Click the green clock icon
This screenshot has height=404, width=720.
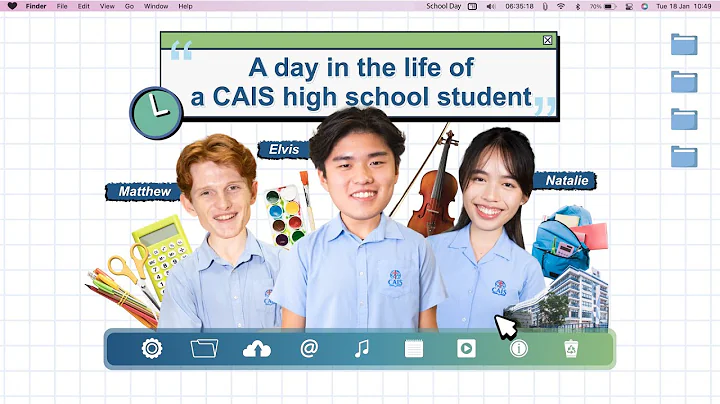click(156, 113)
